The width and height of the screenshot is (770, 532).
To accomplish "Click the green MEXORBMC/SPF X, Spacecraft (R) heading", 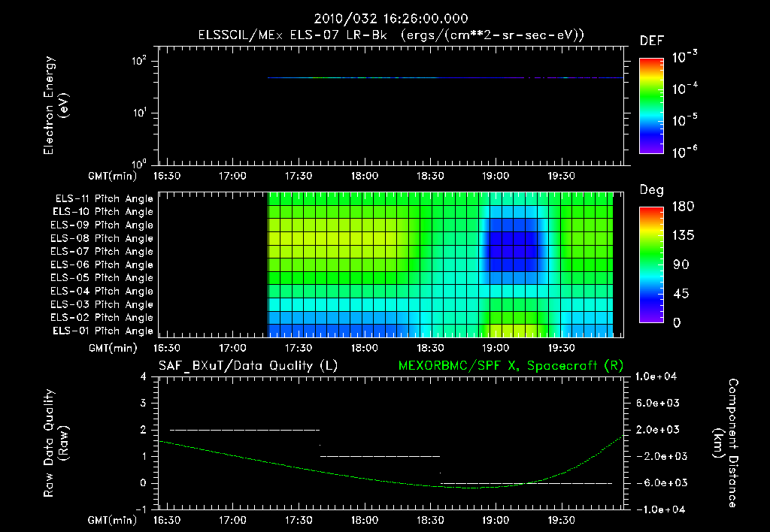I will pyautogui.click(x=511, y=366).
